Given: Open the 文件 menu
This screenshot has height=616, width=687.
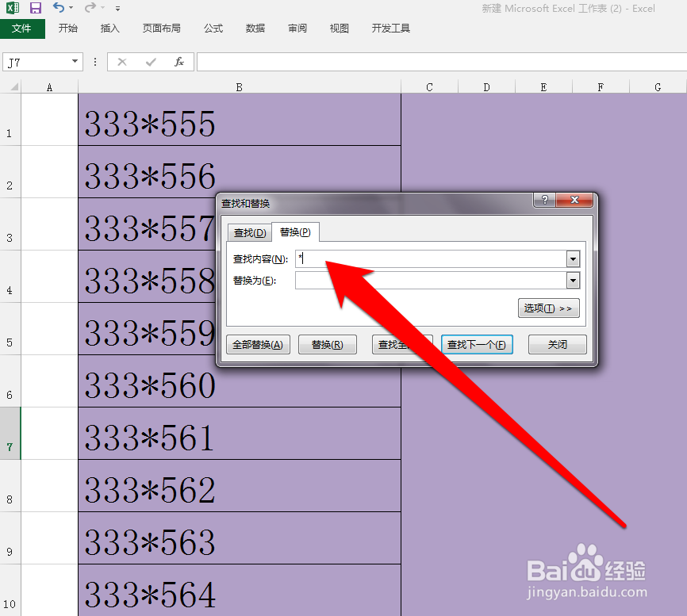Looking at the screenshot, I should pyautogui.click(x=22, y=29).
